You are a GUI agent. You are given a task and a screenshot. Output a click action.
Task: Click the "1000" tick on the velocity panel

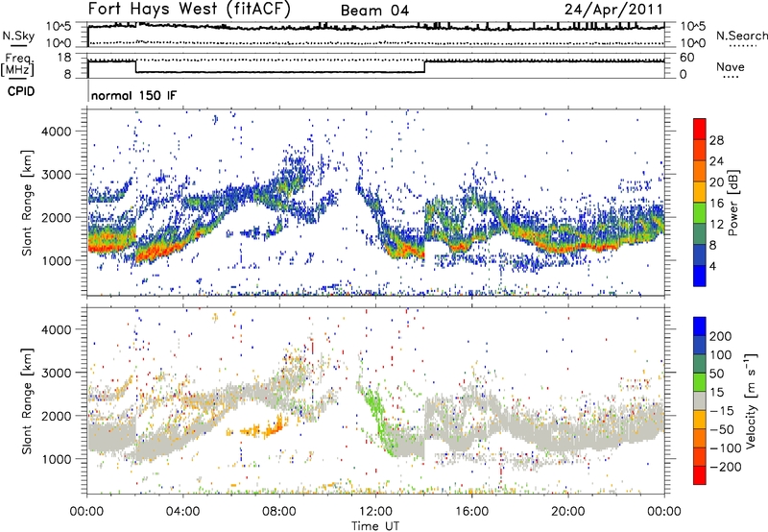pos(57,459)
